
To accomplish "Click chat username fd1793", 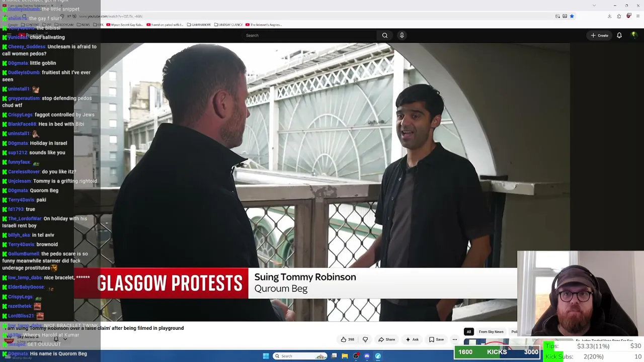I will (x=15, y=209).
